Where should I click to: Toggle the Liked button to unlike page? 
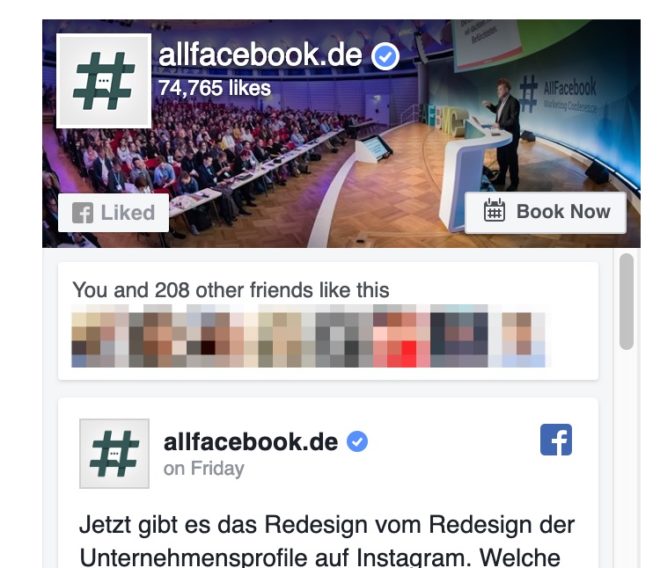pyautogui.click(x=114, y=213)
